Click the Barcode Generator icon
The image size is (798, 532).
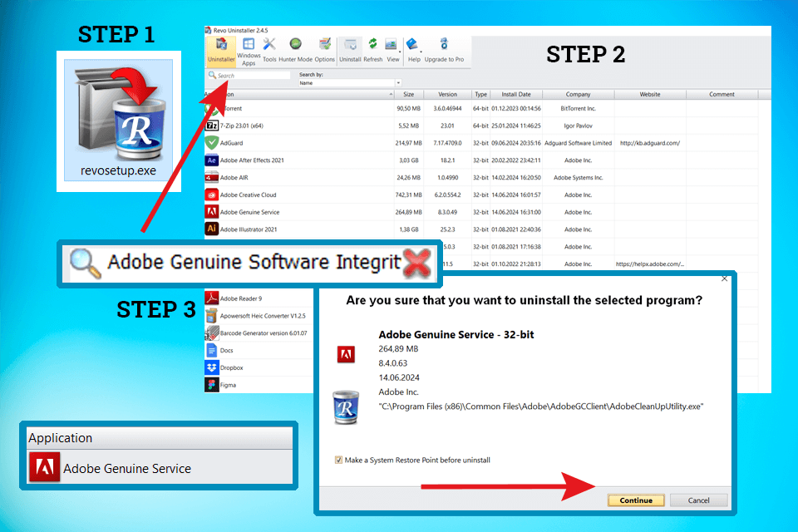click(212, 333)
